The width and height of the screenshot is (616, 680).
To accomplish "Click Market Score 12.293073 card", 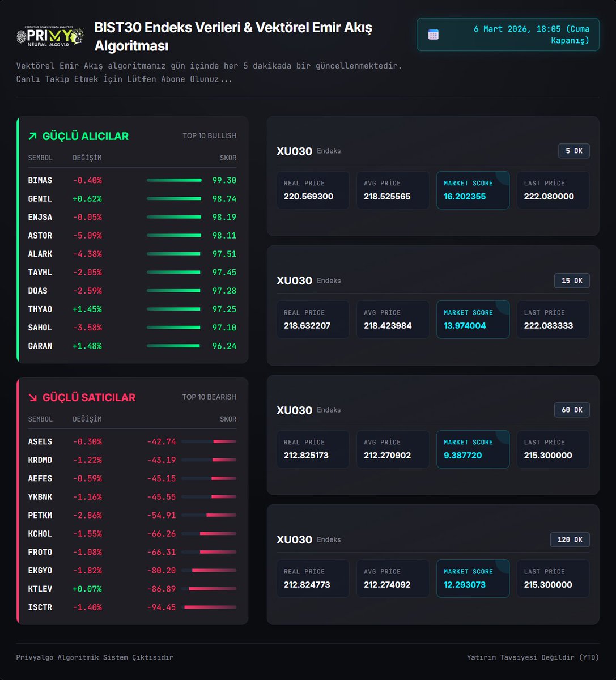I will click(x=473, y=579).
